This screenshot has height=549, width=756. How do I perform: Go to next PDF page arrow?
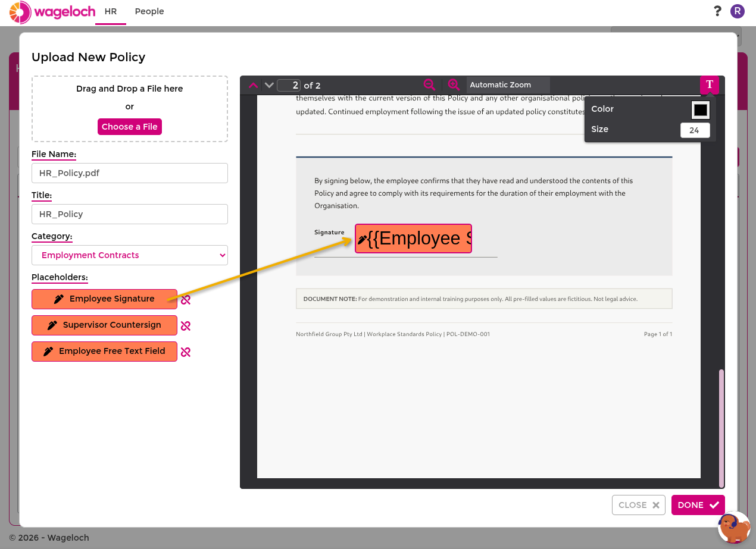coord(269,85)
